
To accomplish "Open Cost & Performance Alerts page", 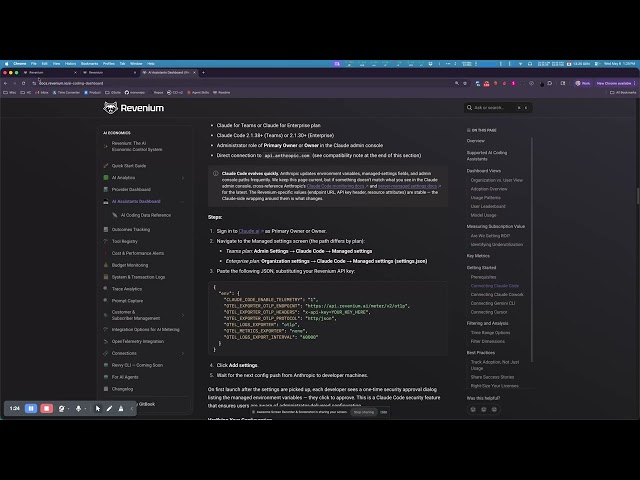I will point(138,253).
